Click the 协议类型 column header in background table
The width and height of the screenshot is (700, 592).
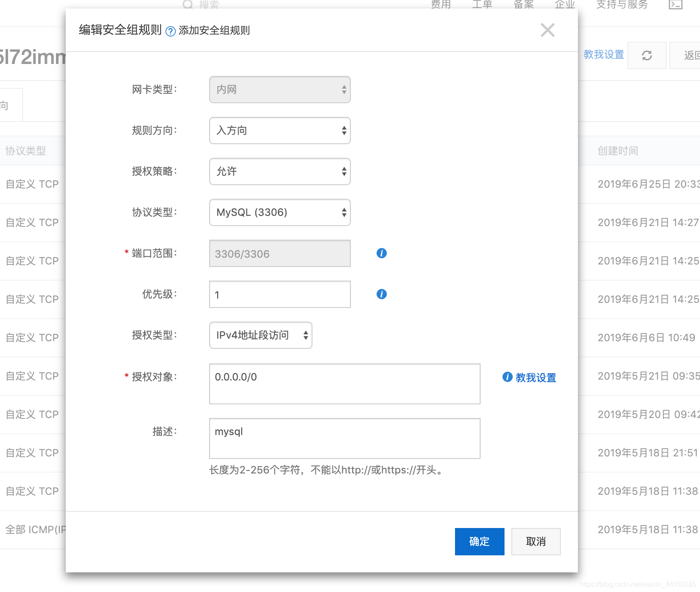[26, 151]
